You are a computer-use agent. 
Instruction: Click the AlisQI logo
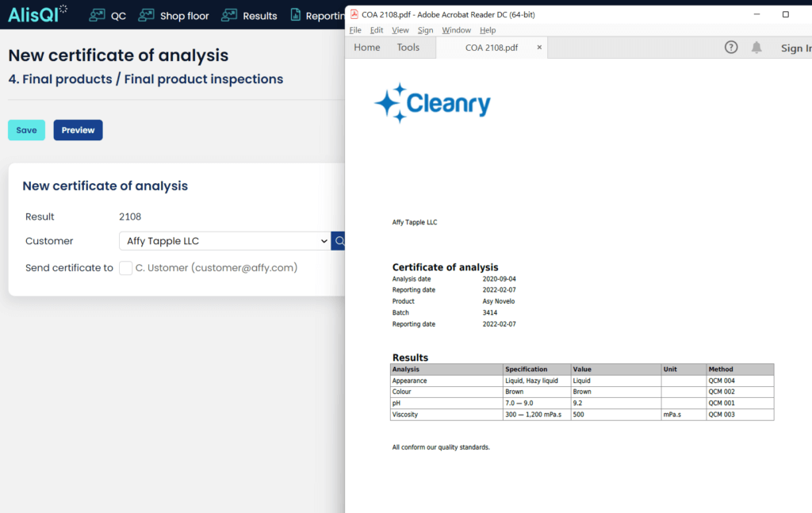(36, 13)
